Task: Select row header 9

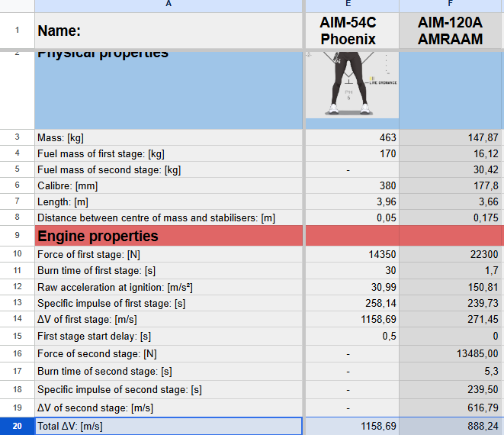Action: coord(17,236)
